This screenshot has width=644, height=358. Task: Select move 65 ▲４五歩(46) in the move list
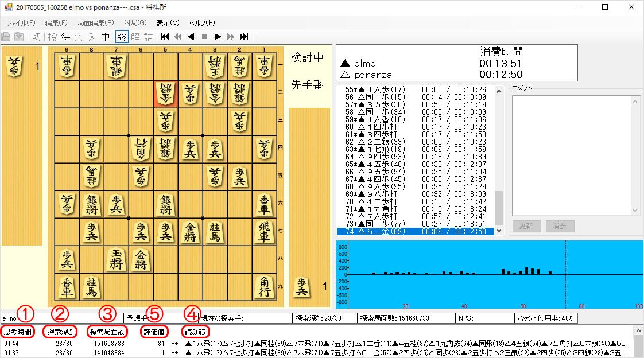point(415,164)
